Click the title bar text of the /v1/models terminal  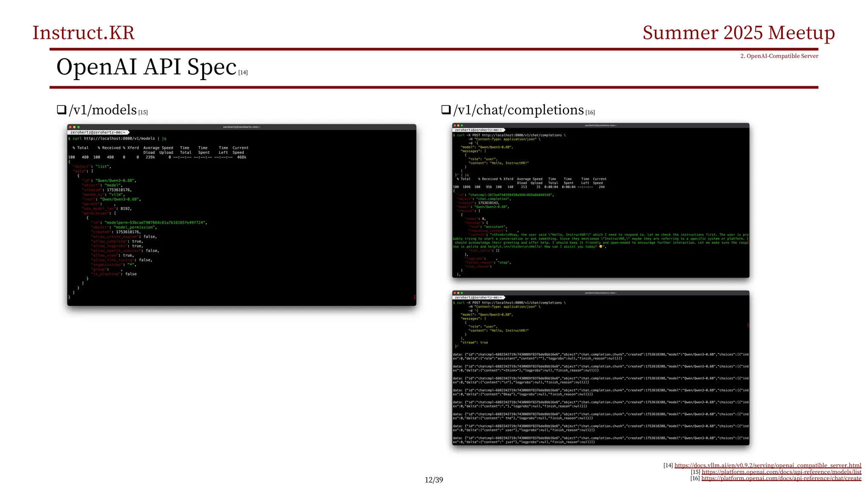[242, 127]
